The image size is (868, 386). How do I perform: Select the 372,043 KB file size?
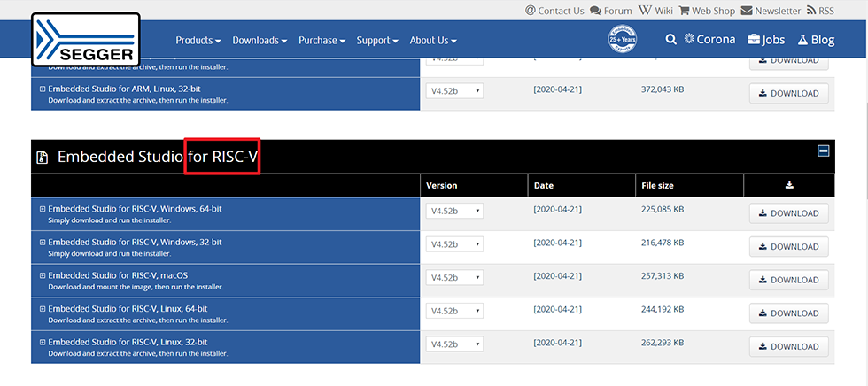pyautogui.click(x=663, y=89)
